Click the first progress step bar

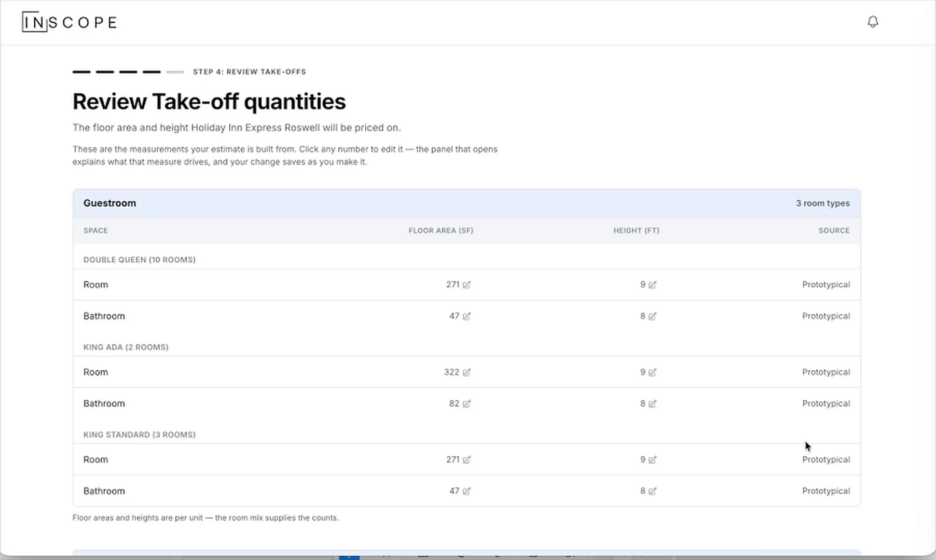[81, 72]
